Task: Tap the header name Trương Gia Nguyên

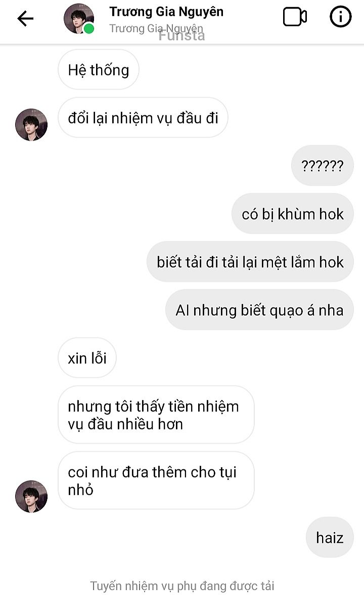Action: (x=166, y=12)
